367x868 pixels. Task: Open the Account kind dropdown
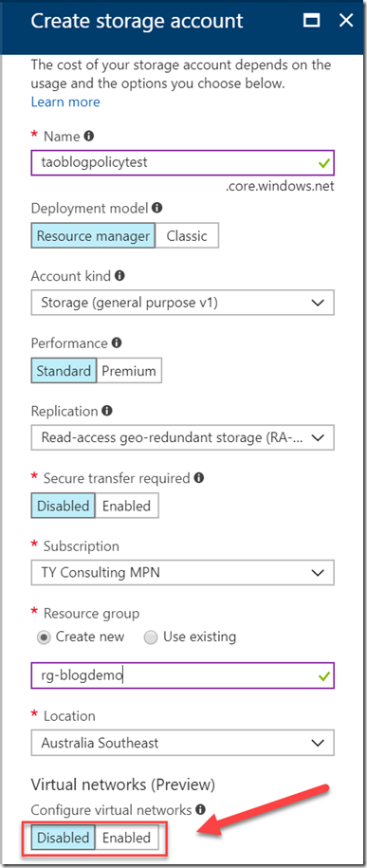pyautogui.click(x=183, y=303)
